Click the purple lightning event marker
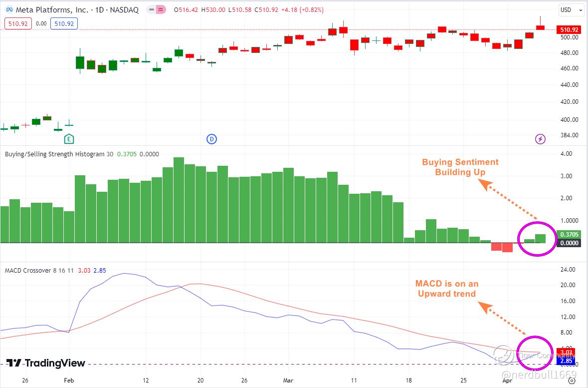This screenshot has height=388, width=588. 540,139
